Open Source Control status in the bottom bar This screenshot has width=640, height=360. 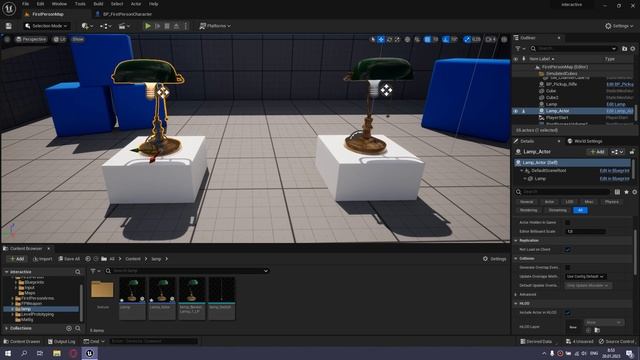(x=616, y=341)
